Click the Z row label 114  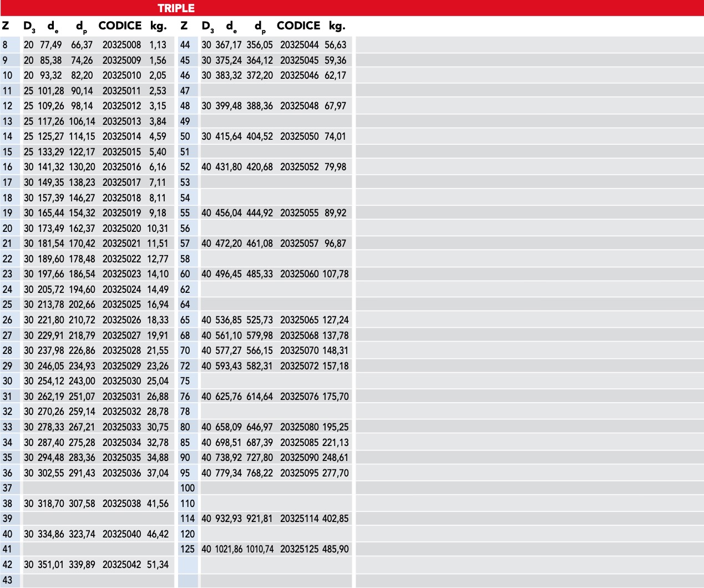pos(188,519)
